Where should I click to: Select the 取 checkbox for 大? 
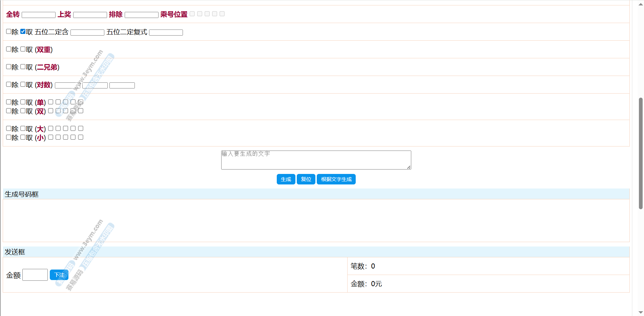[23, 129]
